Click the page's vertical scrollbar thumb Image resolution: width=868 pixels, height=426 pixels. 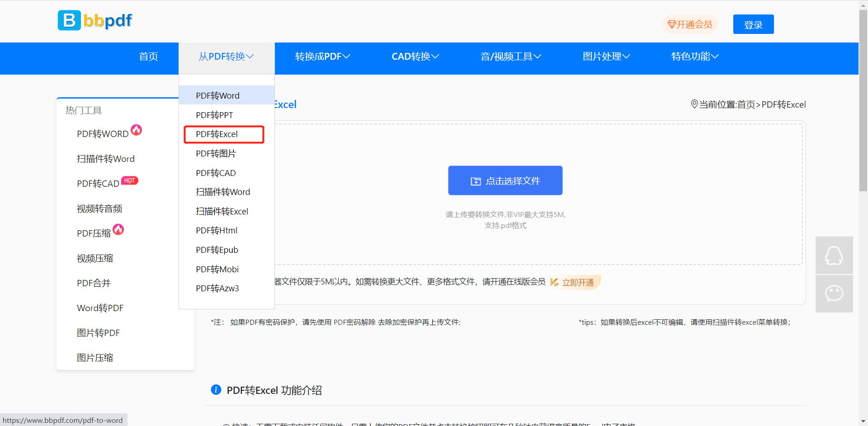(x=863, y=100)
